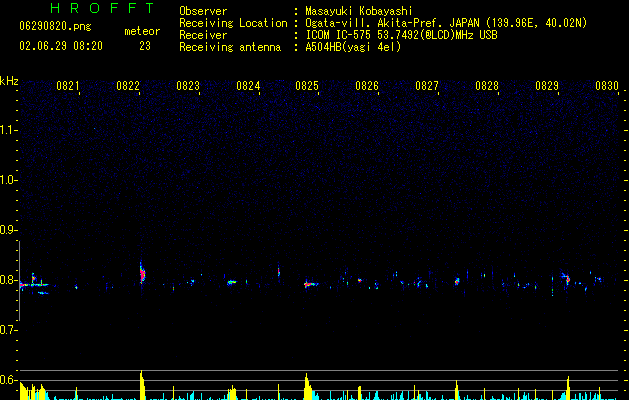Click the 0822 time marker
This screenshot has height=400, width=629.
(x=128, y=86)
